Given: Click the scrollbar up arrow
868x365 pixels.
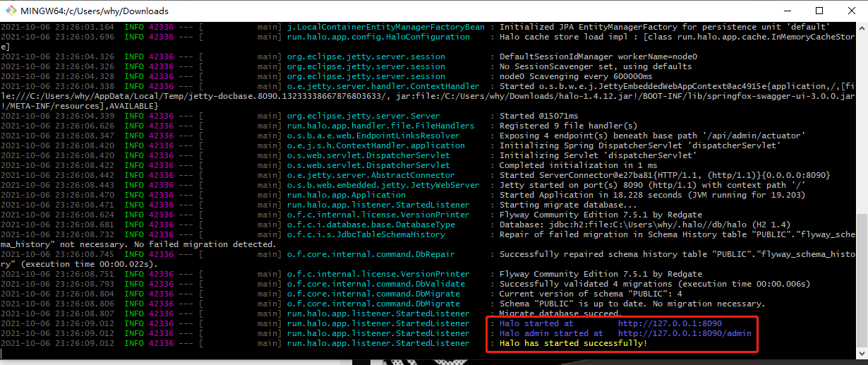Looking at the screenshot, I should pos(862,28).
